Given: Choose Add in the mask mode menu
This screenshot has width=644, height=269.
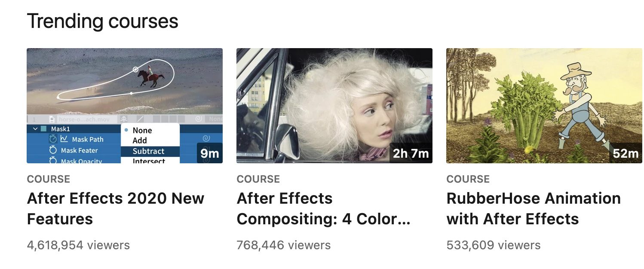Looking at the screenshot, I should click(140, 141).
